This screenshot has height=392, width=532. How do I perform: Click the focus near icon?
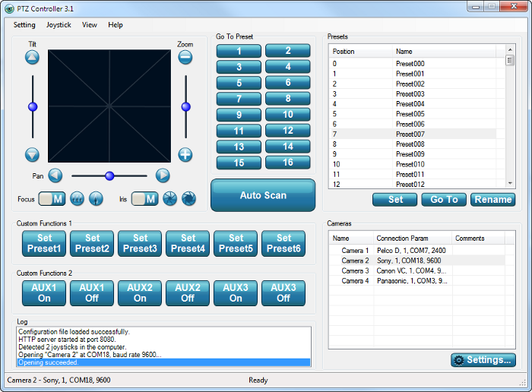click(x=96, y=199)
